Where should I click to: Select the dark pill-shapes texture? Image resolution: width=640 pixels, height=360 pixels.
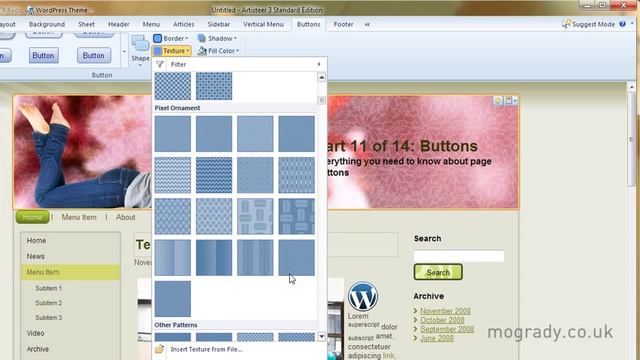click(x=296, y=216)
